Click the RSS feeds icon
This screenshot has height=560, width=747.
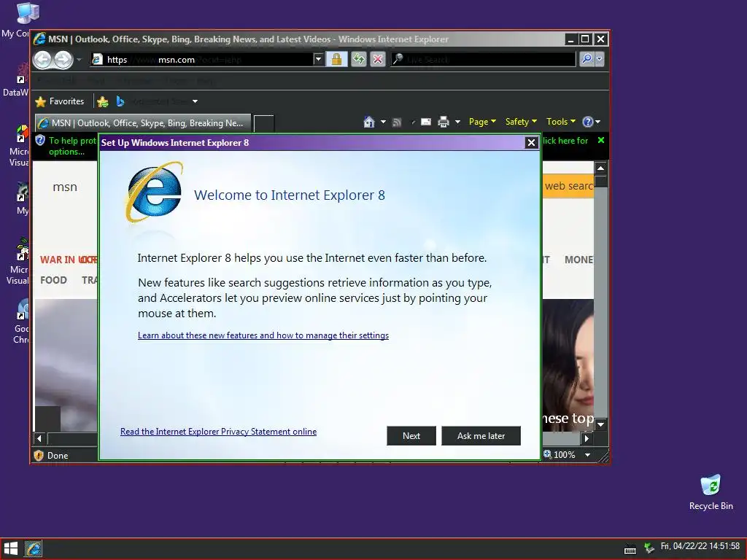tap(396, 122)
